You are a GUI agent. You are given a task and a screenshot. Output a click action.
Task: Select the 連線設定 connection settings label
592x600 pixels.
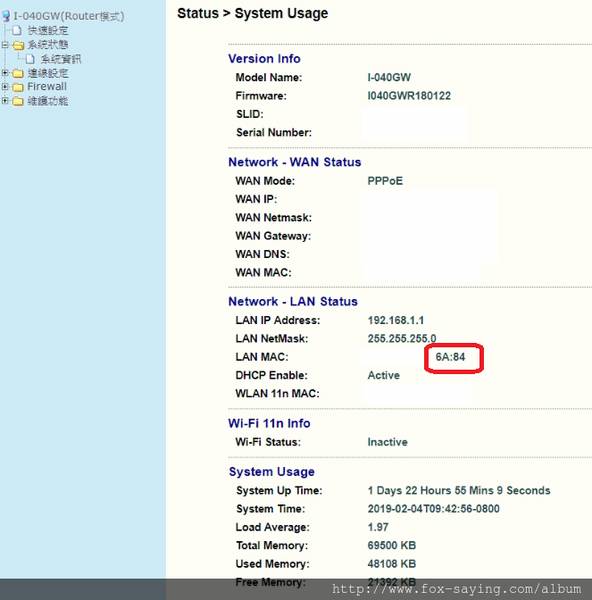48,73
